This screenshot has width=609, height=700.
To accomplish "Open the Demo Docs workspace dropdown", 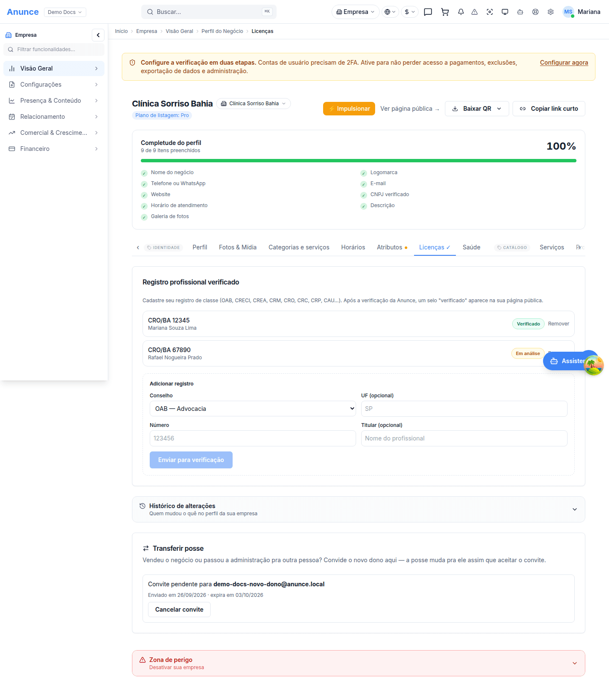I will point(65,12).
